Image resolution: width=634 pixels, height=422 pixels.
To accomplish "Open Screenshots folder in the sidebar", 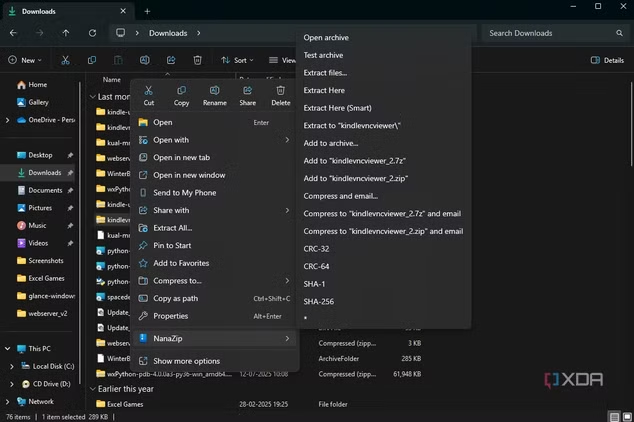I will [40, 261].
